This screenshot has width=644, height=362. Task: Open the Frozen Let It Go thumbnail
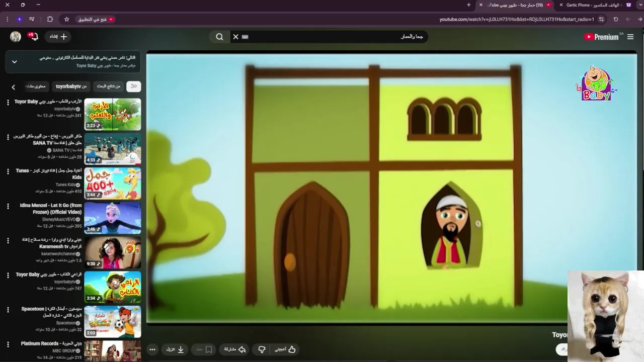[x=113, y=218]
